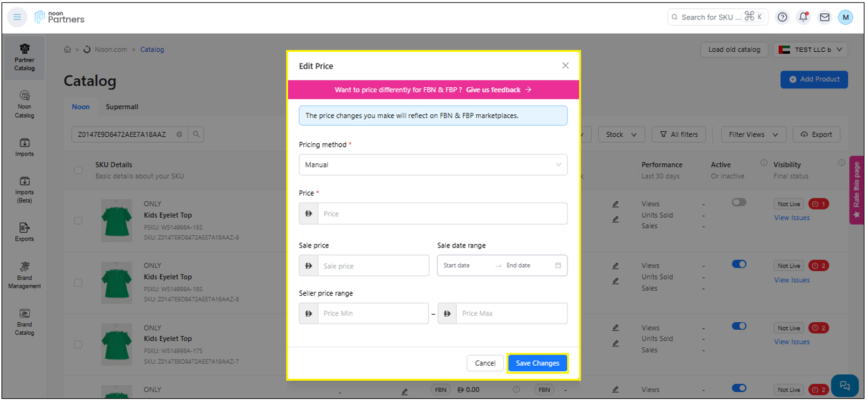Screen dimensions: 868x401
Task: Switch to the Supermall tab
Action: [x=122, y=107]
